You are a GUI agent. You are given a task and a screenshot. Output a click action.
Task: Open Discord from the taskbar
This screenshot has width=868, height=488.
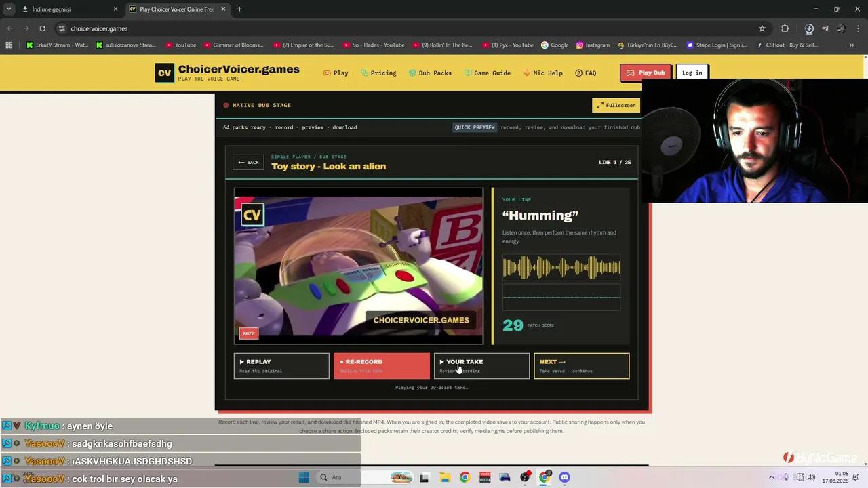click(x=565, y=477)
